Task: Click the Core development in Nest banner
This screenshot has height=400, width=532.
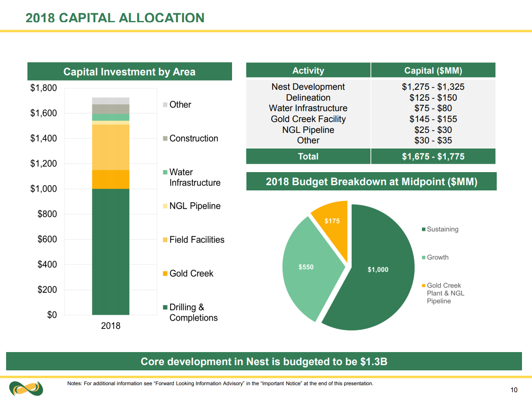Action: 264,362
